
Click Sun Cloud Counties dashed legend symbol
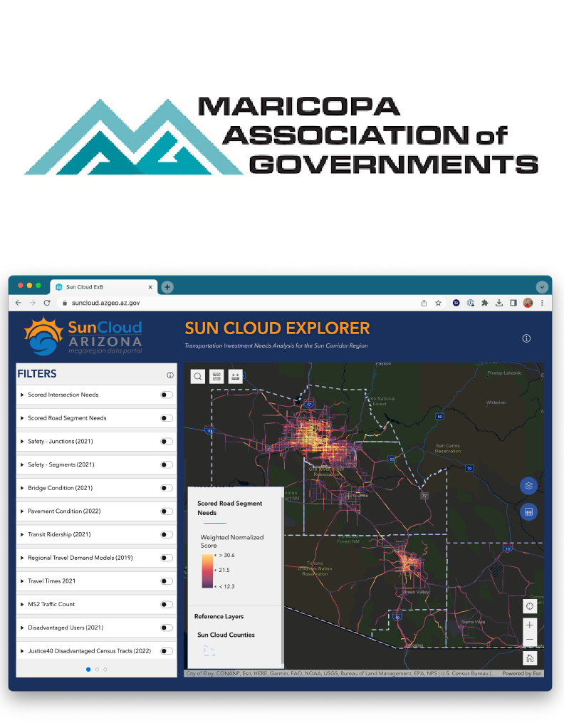click(209, 651)
